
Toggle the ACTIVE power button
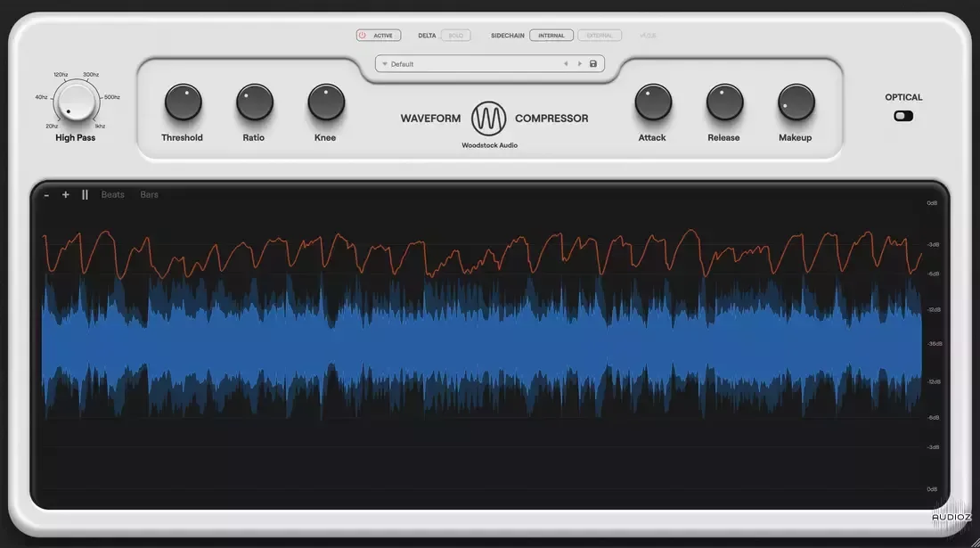(x=378, y=36)
